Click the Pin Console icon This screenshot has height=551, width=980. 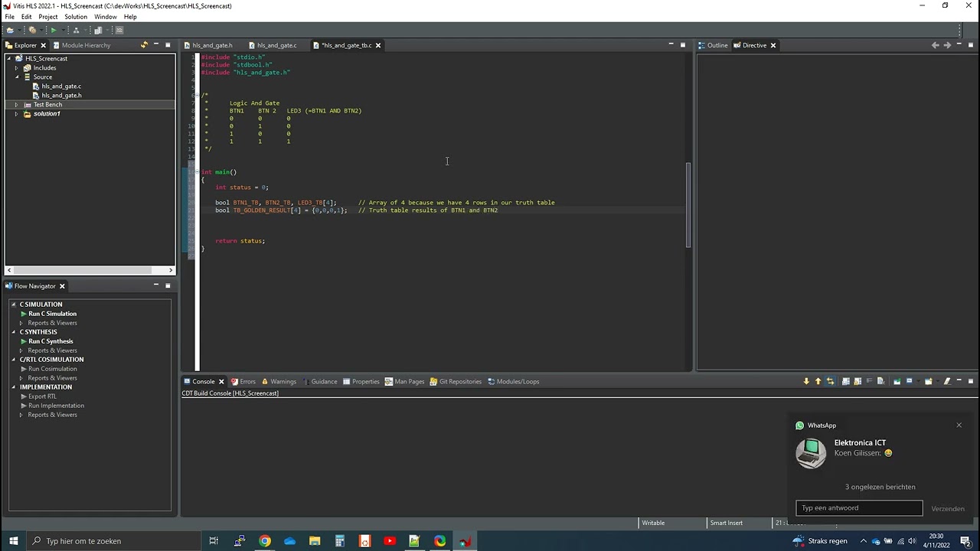897,381
